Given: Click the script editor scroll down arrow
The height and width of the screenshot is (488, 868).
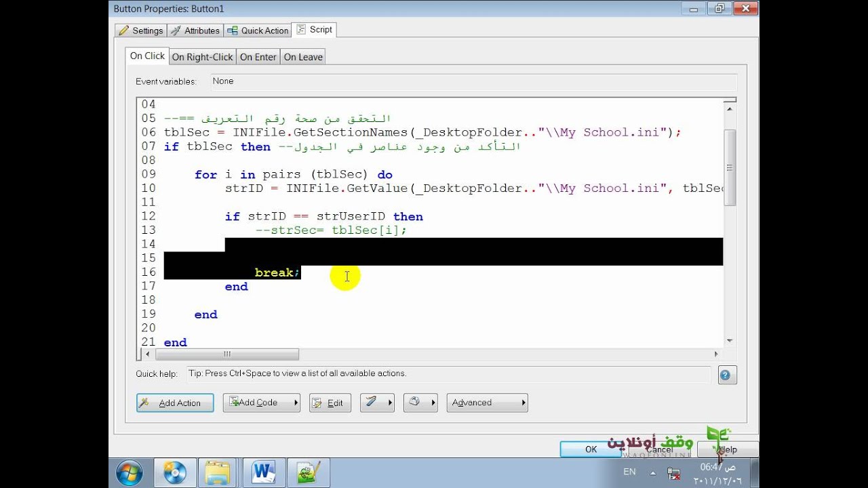Looking at the screenshot, I should [x=730, y=341].
